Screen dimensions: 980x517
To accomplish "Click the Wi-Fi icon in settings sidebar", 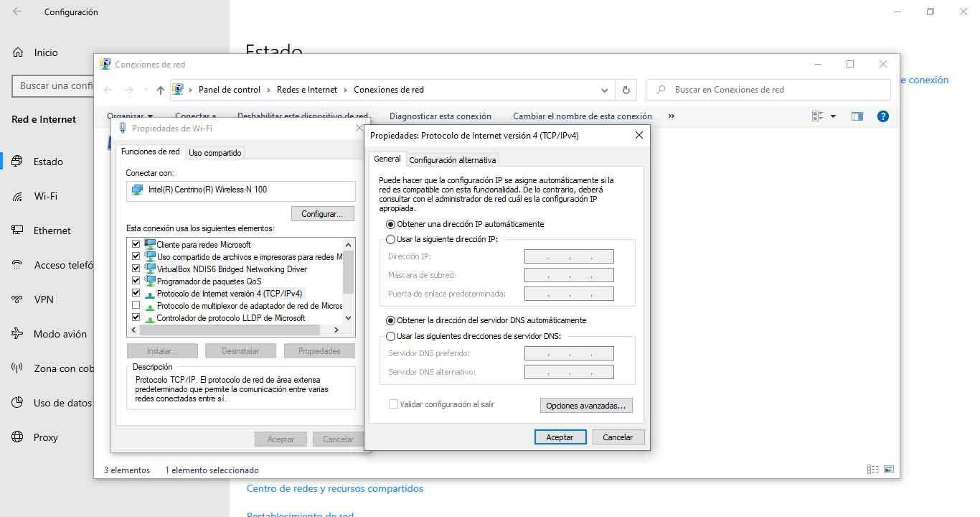I will click(18, 196).
